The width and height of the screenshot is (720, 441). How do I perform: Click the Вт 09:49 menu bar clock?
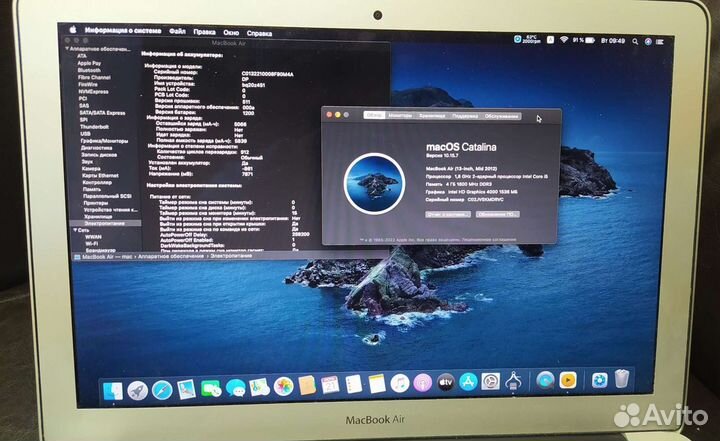pos(613,41)
